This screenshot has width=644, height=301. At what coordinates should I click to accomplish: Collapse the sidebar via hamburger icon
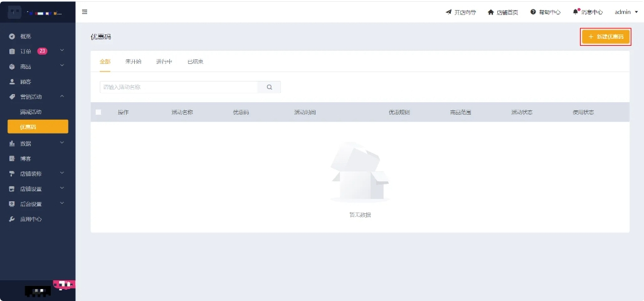[x=85, y=12]
